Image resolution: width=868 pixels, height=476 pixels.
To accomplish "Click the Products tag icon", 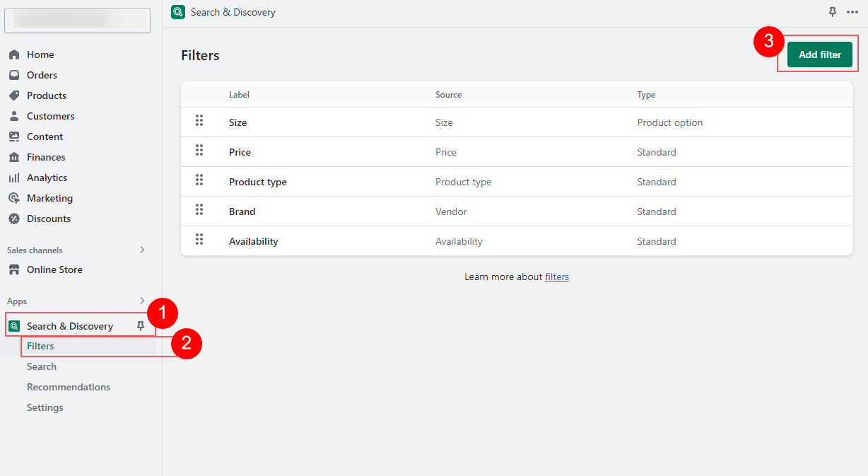I will pyautogui.click(x=14, y=95).
